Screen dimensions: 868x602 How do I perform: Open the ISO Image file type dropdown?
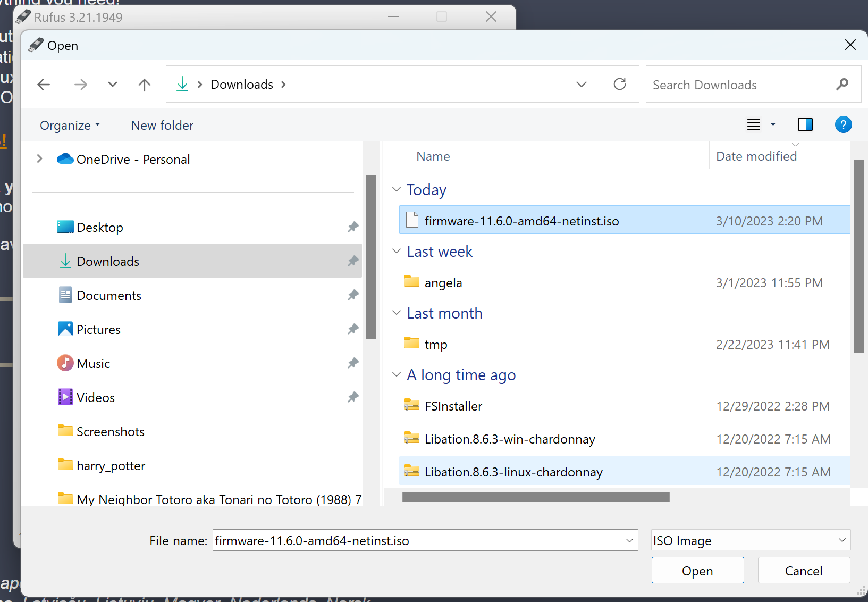point(750,540)
